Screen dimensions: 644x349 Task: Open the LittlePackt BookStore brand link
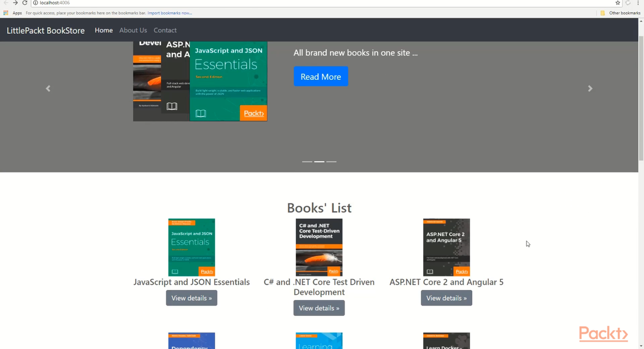[x=46, y=30]
